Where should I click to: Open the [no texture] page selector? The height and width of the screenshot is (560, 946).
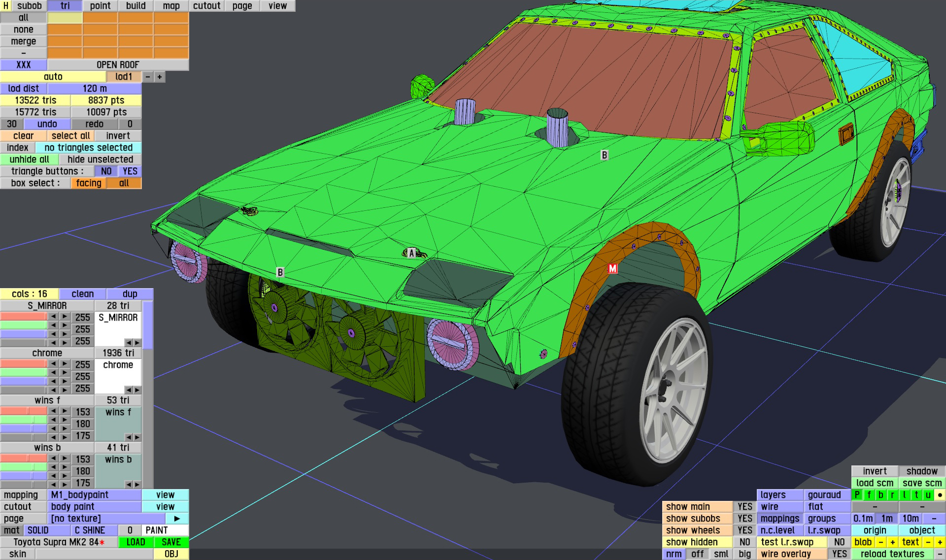point(106,519)
